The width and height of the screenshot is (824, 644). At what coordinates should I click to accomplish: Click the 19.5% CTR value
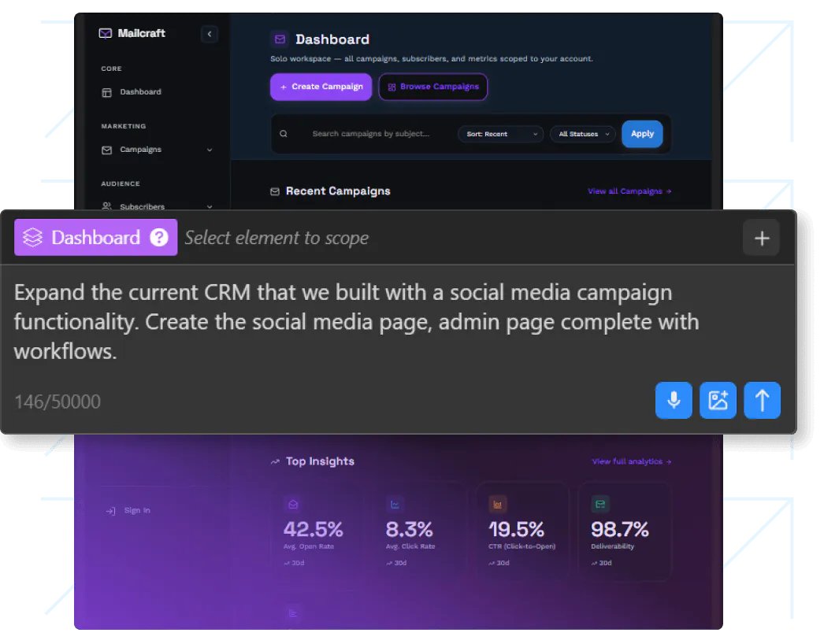pos(517,530)
